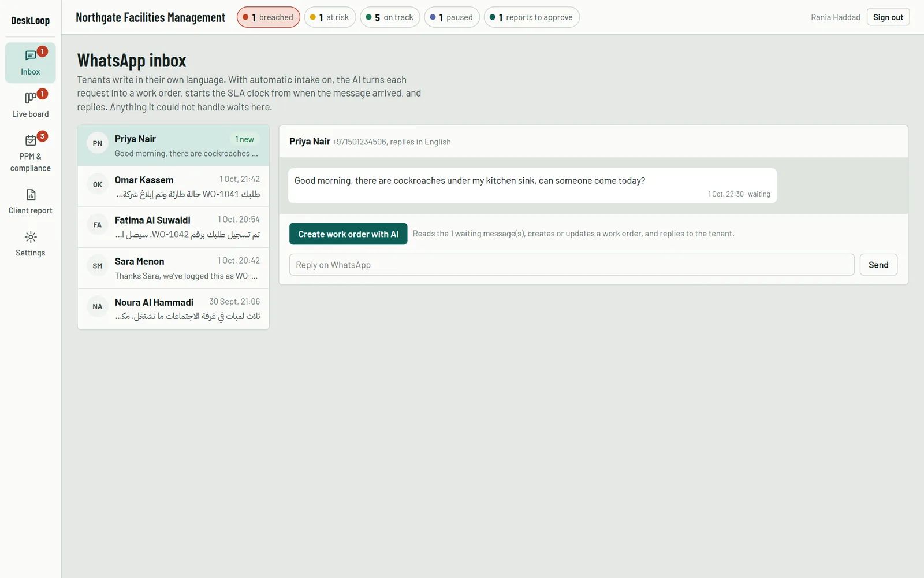
Task: Open the Settings gear icon
Action: tap(31, 237)
